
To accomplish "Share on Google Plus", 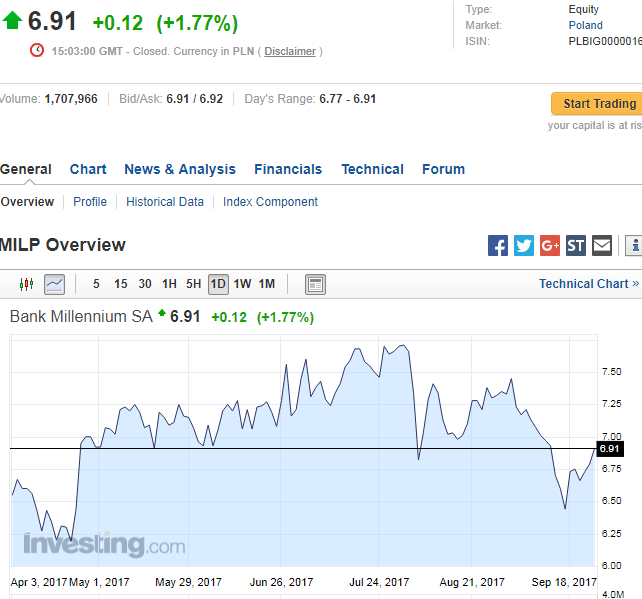I will pyautogui.click(x=550, y=245).
